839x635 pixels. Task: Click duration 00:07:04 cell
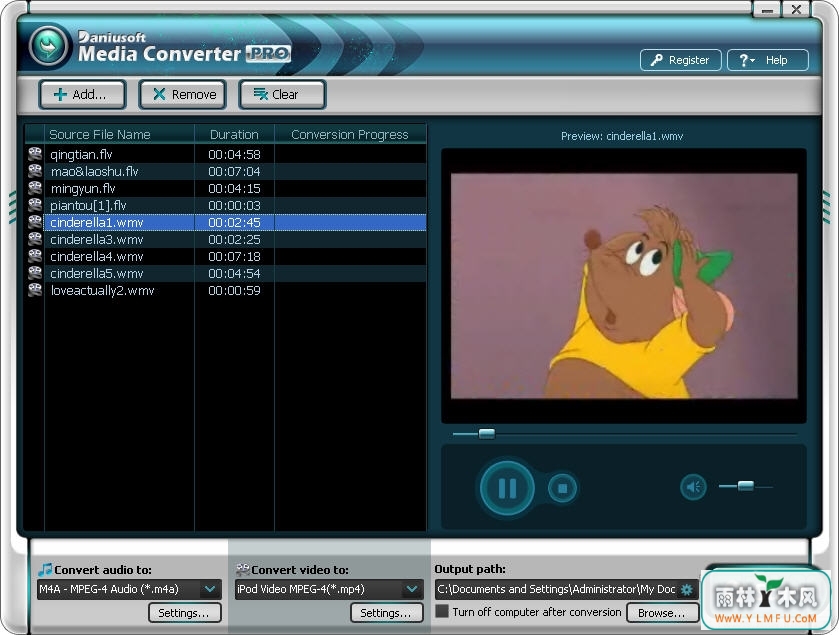tap(234, 171)
